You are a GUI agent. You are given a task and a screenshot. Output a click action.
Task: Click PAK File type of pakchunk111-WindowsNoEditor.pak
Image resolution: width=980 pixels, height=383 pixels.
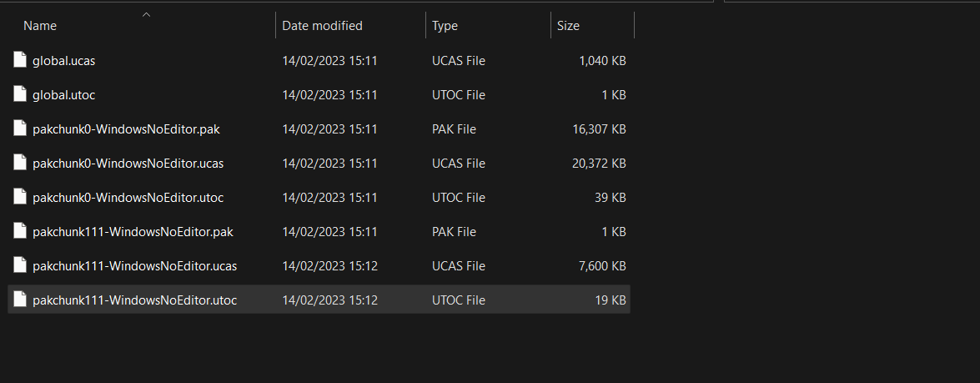pyautogui.click(x=454, y=232)
